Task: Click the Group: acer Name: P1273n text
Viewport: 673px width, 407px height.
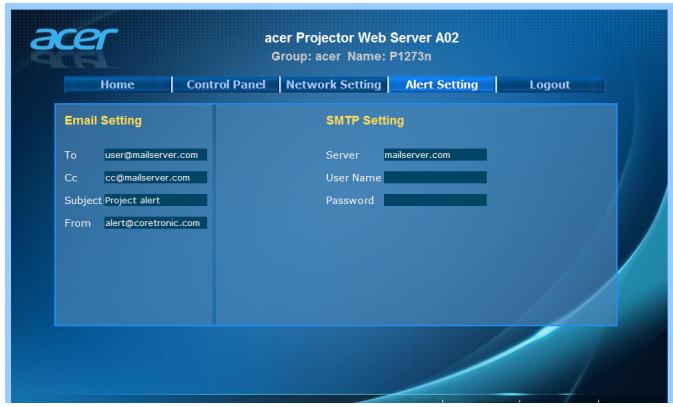Action: click(x=351, y=56)
